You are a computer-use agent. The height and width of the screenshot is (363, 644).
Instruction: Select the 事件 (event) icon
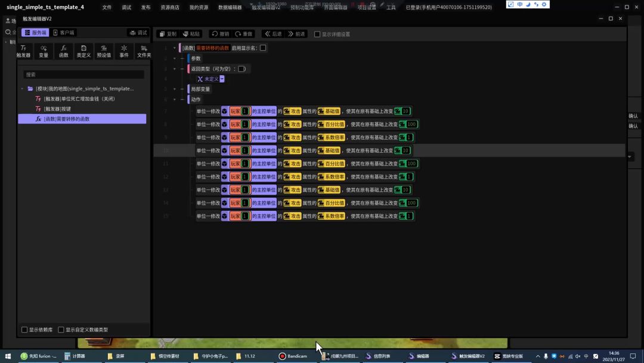point(124,51)
